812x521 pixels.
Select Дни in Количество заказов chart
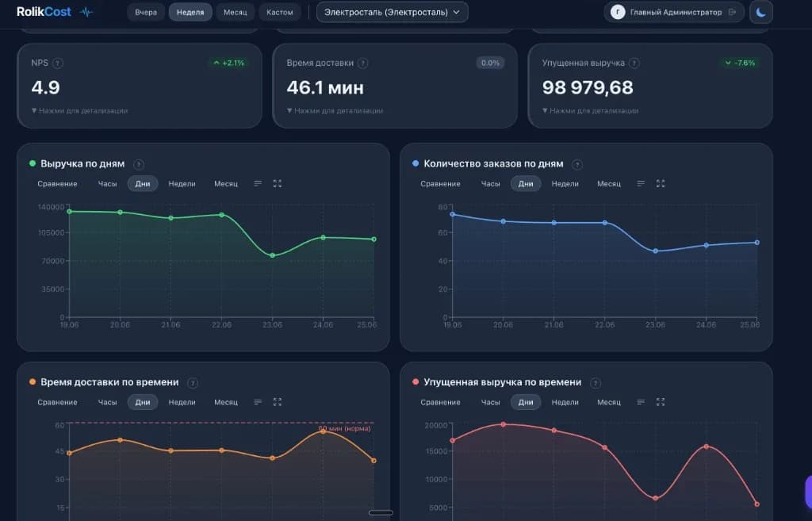(526, 184)
